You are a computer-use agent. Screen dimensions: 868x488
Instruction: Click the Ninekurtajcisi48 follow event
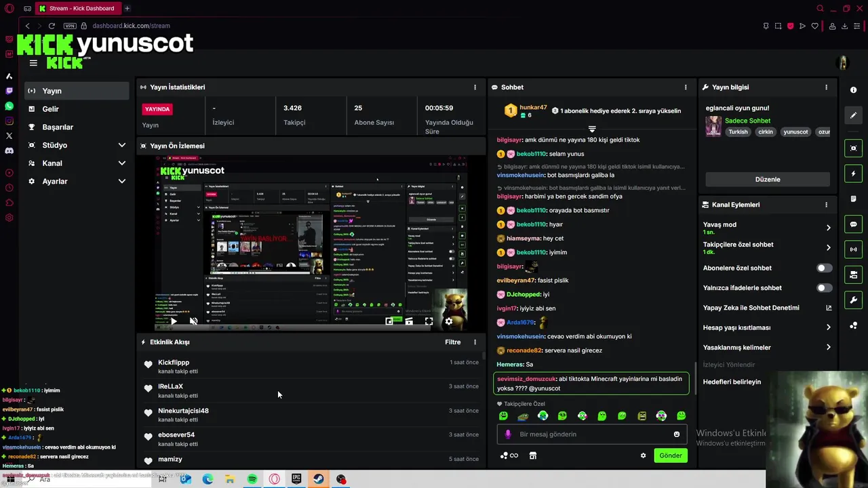[x=311, y=415]
